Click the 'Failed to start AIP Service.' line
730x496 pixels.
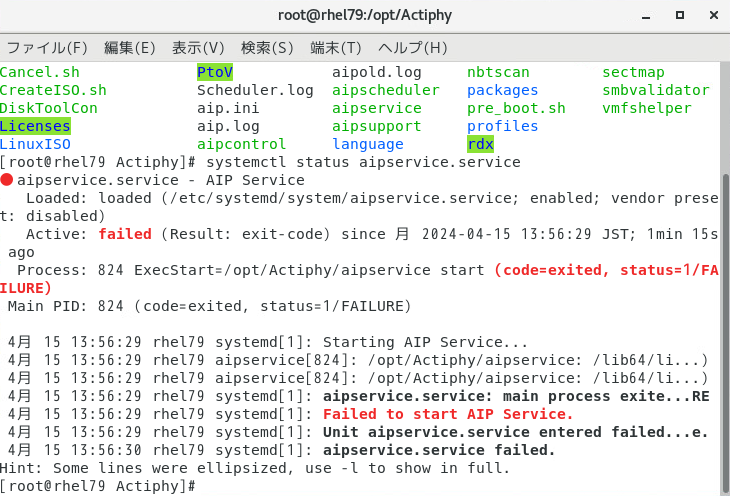[x=447, y=414]
